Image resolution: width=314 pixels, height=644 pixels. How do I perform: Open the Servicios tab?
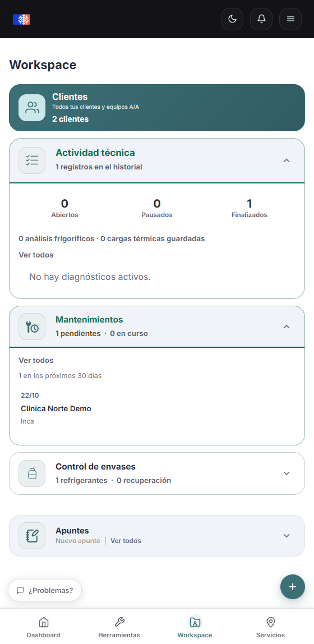coord(270,627)
